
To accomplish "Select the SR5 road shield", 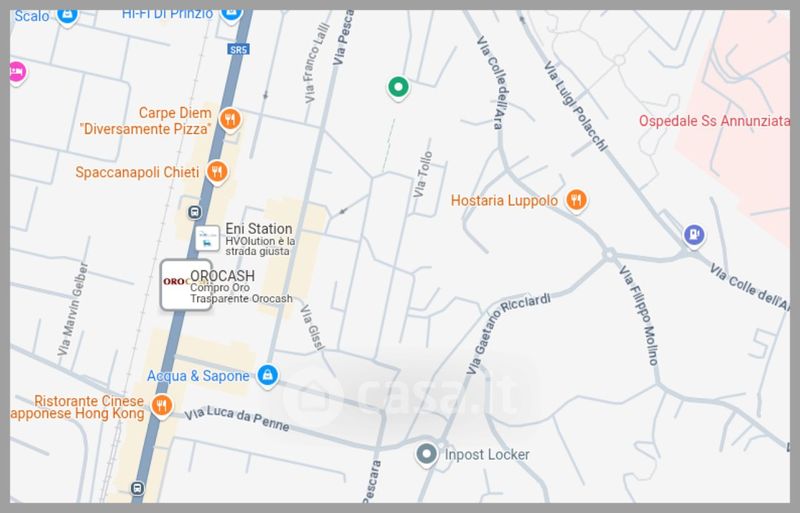I will pos(238,50).
